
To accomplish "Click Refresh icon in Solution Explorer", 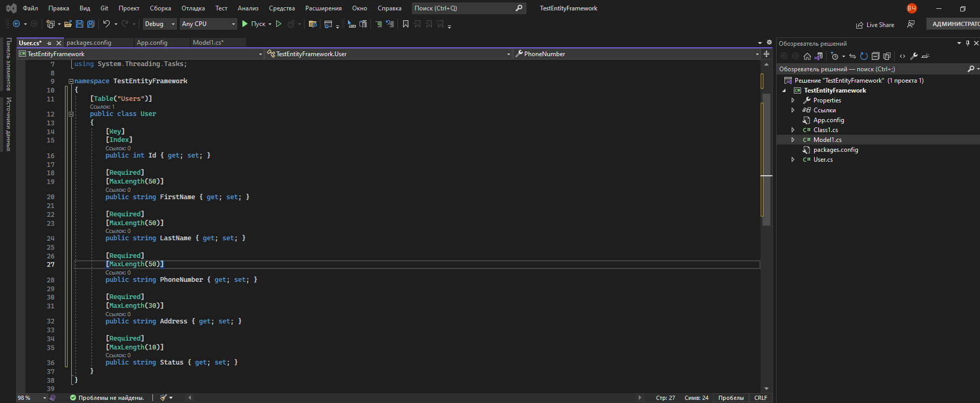I will pyautogui.click(x=864, y=56).
